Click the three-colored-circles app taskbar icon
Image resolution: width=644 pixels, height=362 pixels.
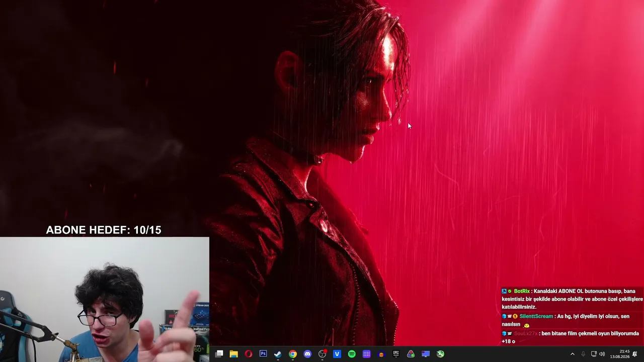pos(411,354)
